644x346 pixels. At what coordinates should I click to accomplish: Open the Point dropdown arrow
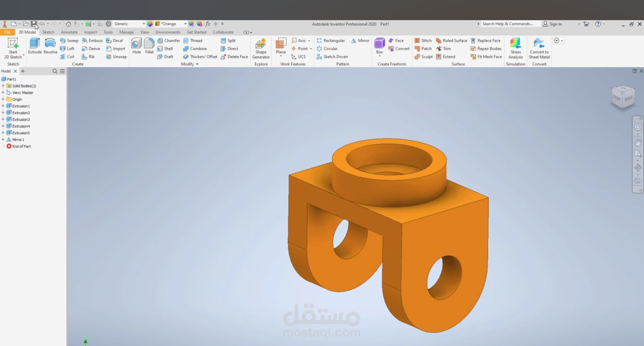[311, 49]
